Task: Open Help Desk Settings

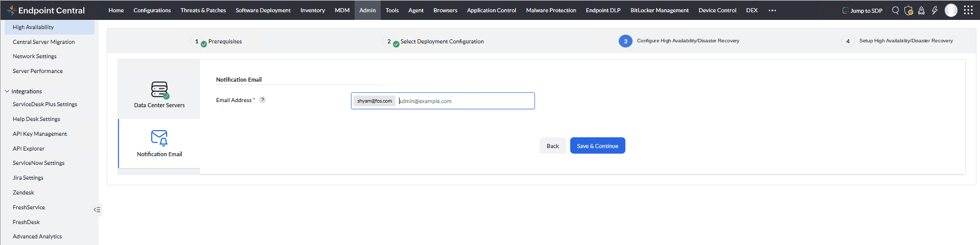Action: click(x=36, y=119)
